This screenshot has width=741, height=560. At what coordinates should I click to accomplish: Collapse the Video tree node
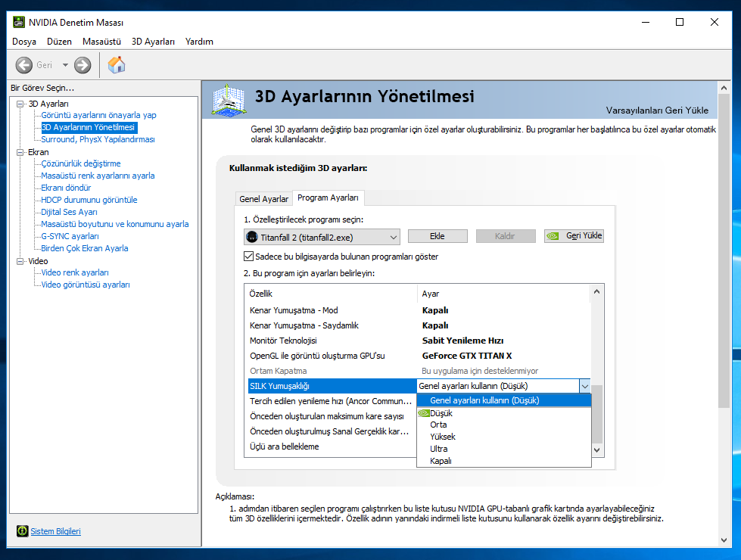pyautogui.click(x=20, y=261)
